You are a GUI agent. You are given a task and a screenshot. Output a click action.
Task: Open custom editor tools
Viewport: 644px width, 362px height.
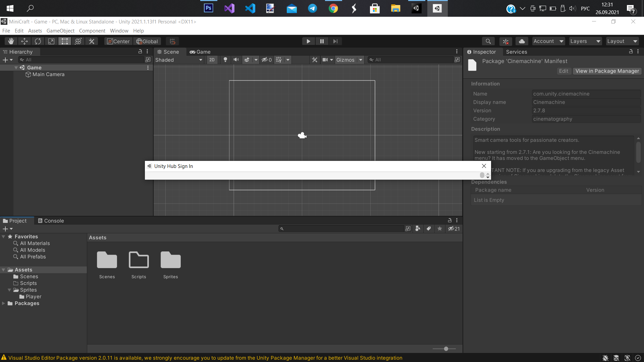click(92, 41)
